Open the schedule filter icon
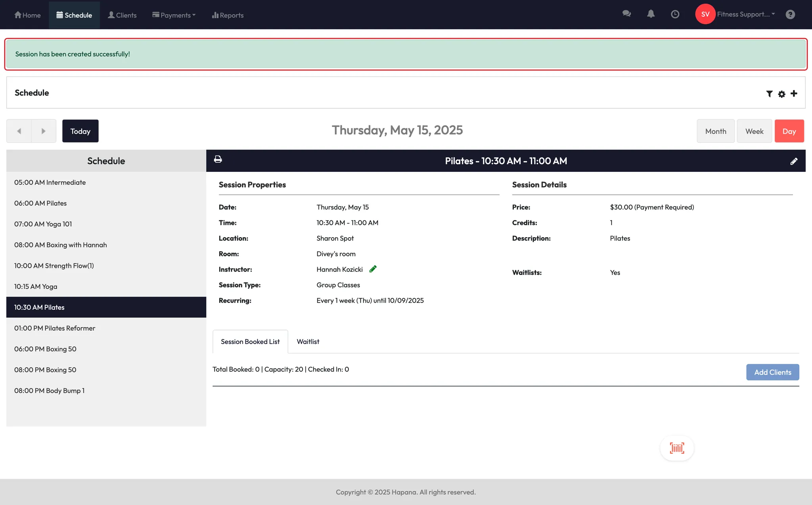The image size is (812, 505). click(769, 94)
